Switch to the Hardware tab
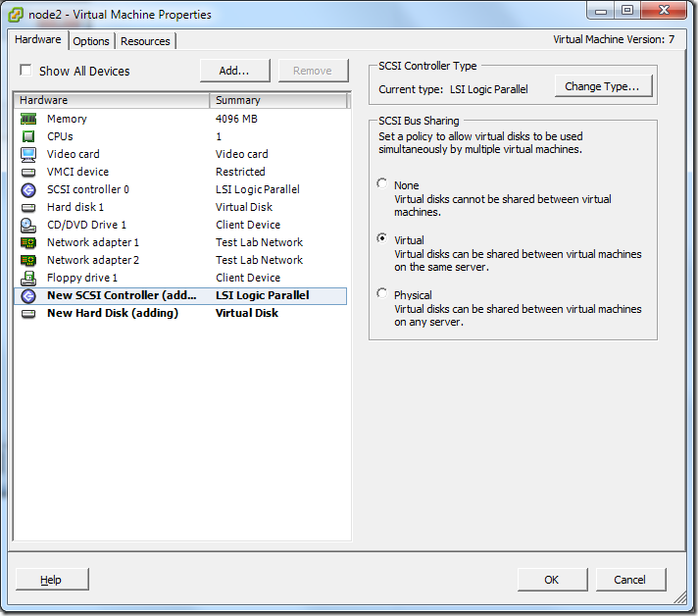Screen dimensions: 698x616 coord(38,39)
